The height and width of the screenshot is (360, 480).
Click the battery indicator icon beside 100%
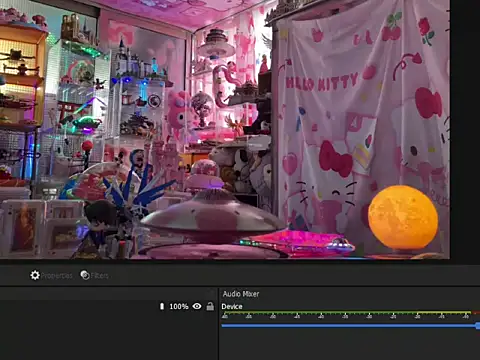[162, 306]
